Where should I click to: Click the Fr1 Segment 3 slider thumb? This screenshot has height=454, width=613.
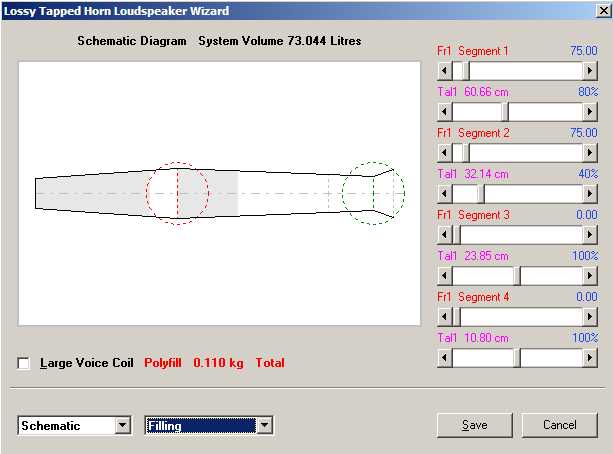pyautogui.click(x=457, y=235)
